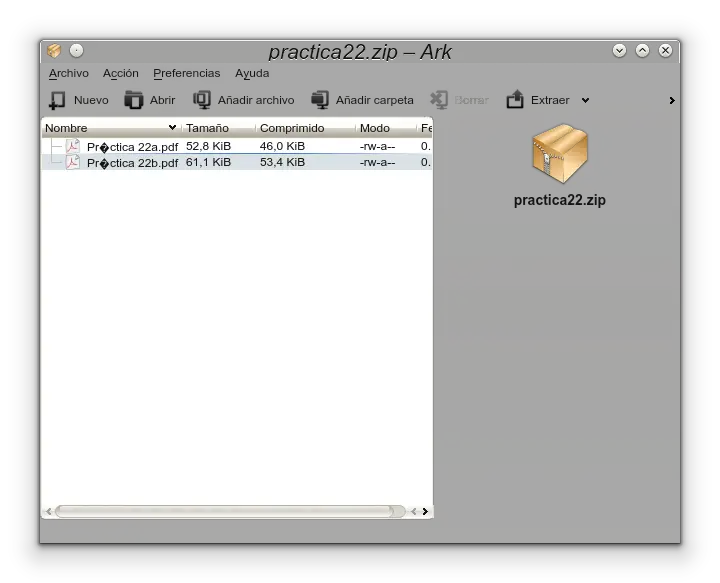Click the horizontal scrollbar thumb
This screenshot has height=583, width=720.
(225, 511)
